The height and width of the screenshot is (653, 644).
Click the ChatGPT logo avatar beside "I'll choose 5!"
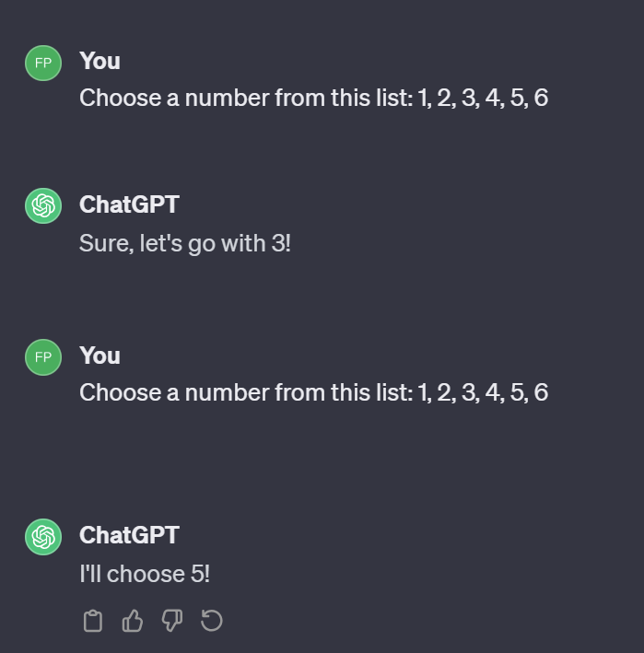[43, 536]
